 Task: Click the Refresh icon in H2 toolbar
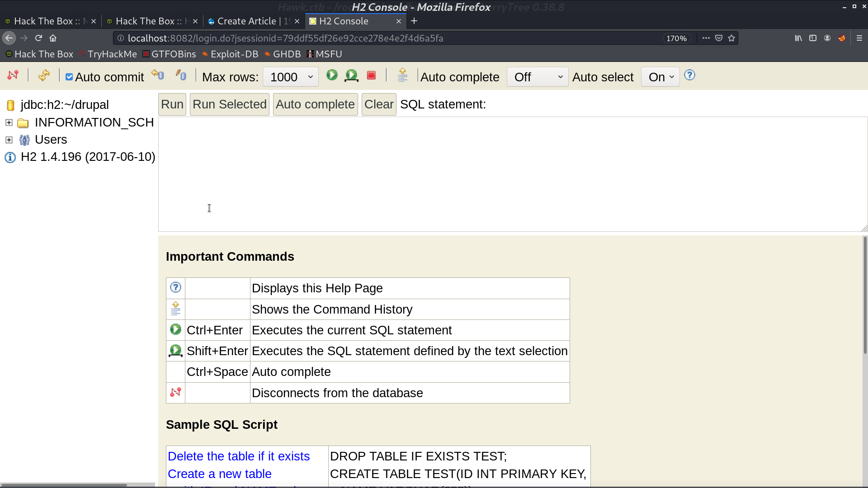click(44, 75)
